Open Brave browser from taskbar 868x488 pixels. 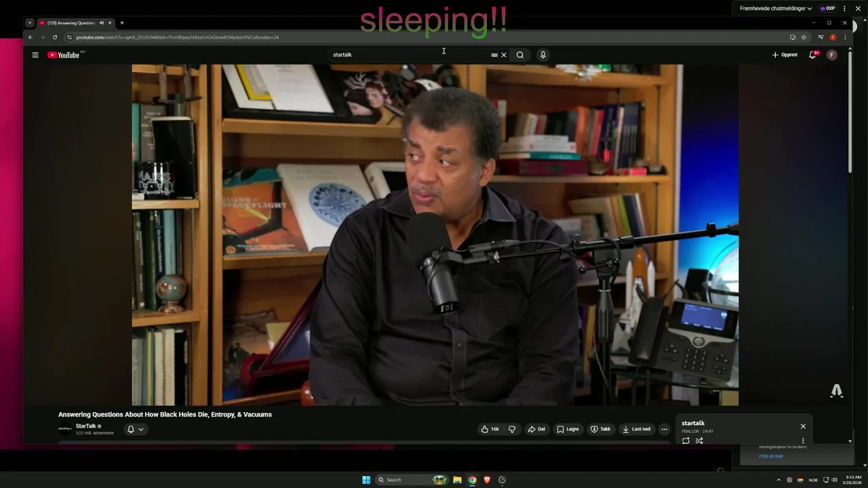(486, 480)
